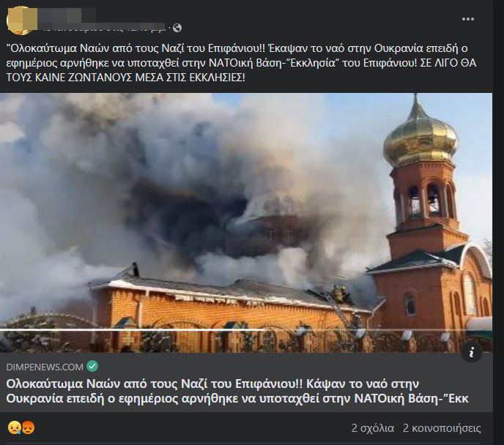Viewport: 504px width, 445px height.
Task: Click the info icon on link preview
Action: (x=472, y=353)
